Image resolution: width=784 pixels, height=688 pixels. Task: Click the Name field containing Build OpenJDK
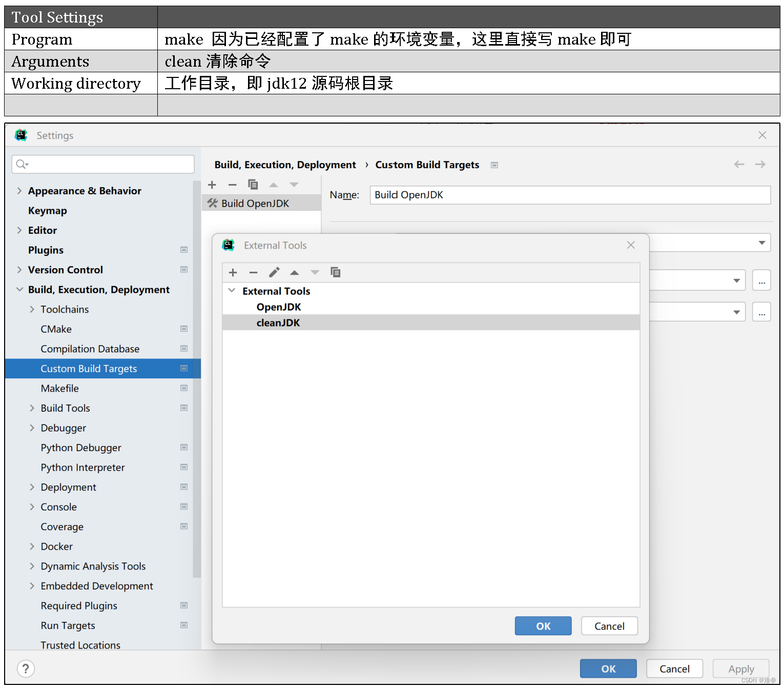pyautogui.click(x=570, y=195)
